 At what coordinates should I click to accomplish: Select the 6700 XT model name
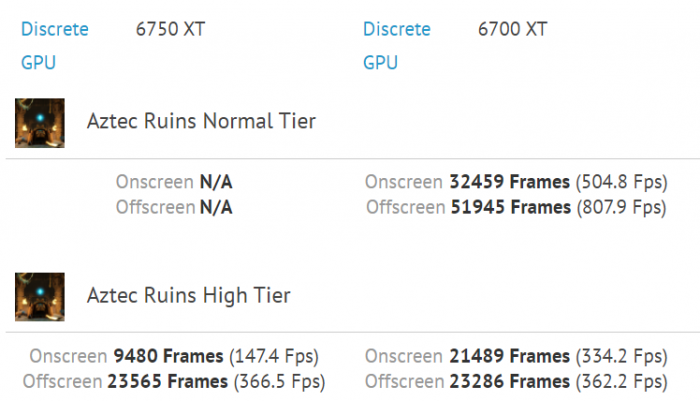coord(513,30)
